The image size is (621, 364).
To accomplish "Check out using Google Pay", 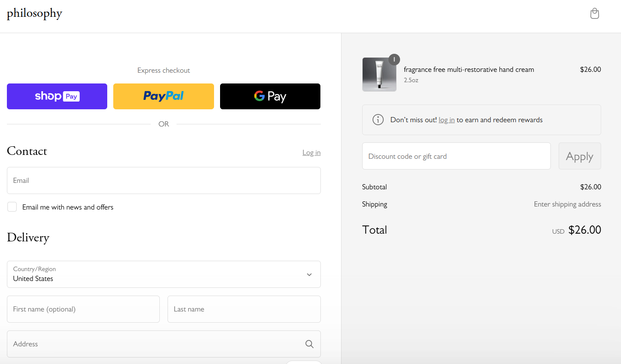I will [270, 96].
